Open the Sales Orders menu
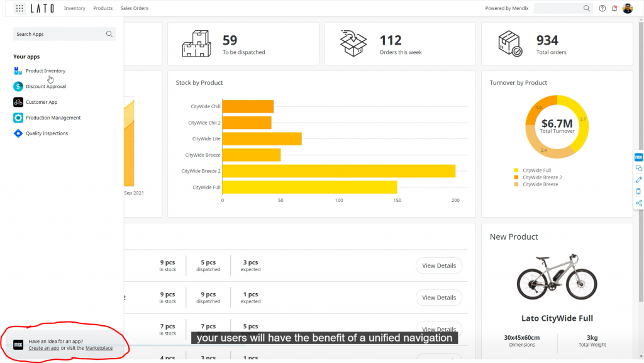The image size is (644, 363). pos(135,8)
